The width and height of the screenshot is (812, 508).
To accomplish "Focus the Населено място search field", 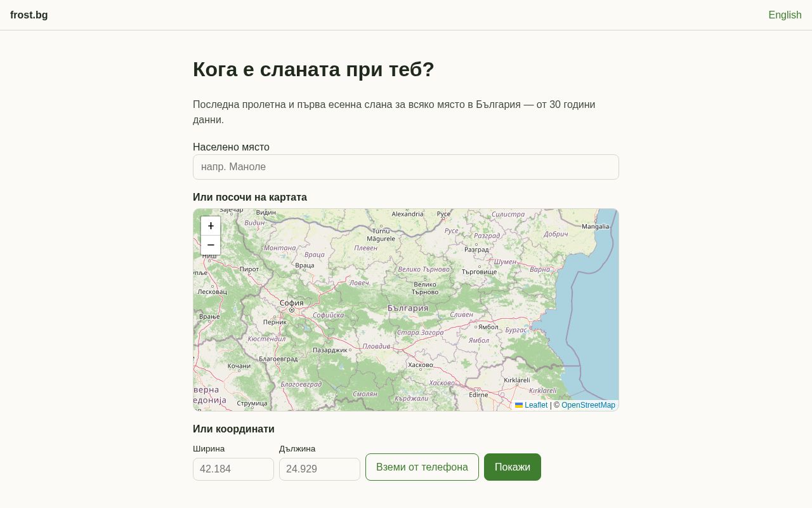I will point(406,167).
